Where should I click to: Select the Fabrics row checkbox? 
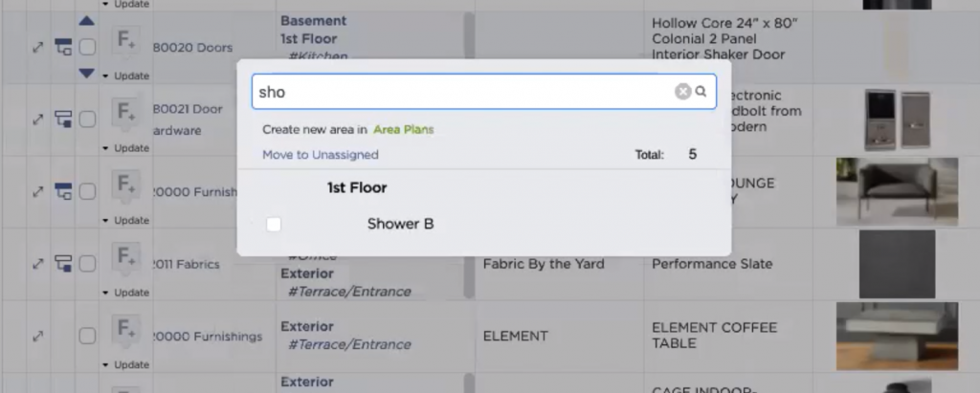pyautogui.click(x=87, y=263)
